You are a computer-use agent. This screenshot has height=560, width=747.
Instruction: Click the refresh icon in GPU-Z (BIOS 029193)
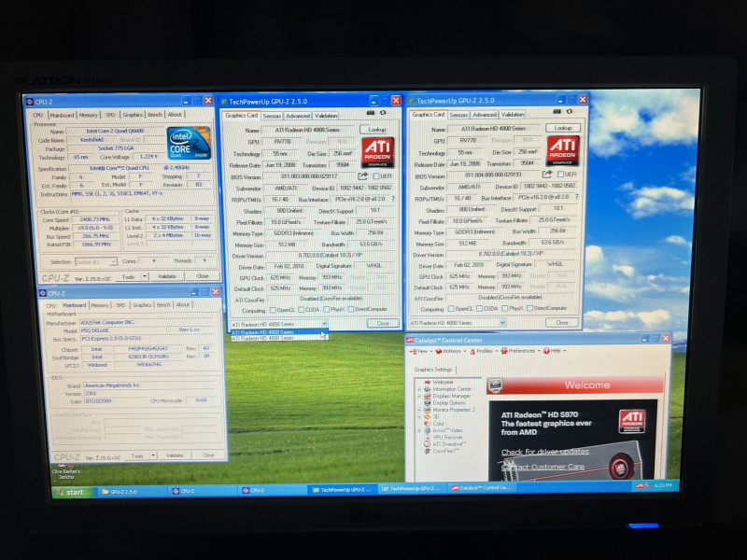(x=570, y=111)
